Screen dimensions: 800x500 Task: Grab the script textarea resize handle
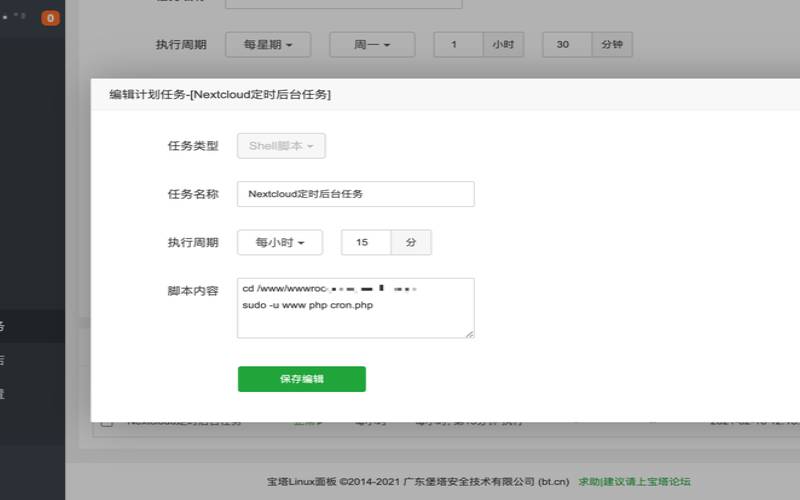pyautogui.click(x=470, y=334)
